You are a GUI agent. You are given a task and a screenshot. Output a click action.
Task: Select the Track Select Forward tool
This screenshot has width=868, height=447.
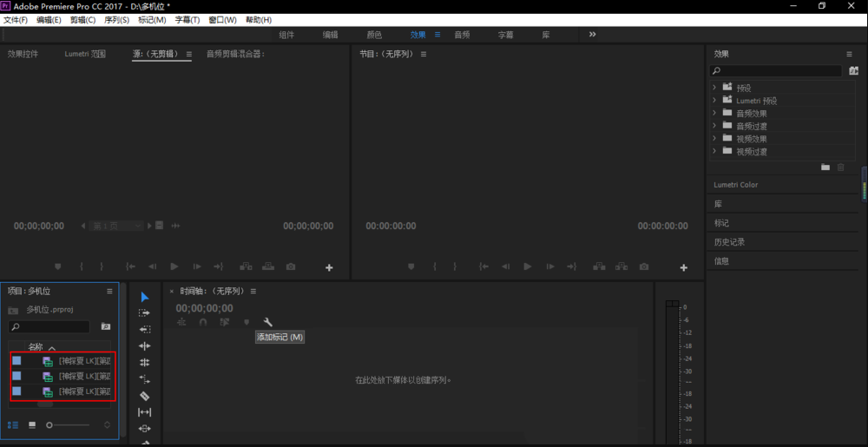pyautogui.click(x=144, y=313)
